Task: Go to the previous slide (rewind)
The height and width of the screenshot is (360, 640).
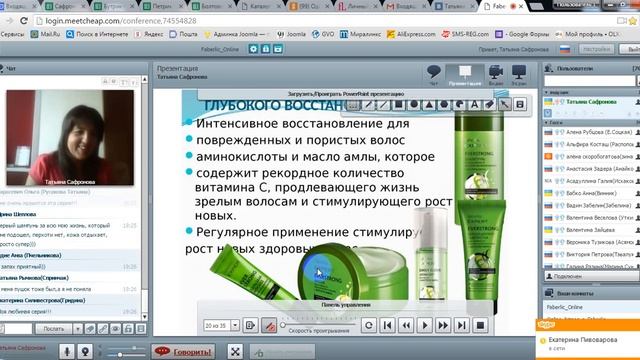Action: pyautogui.click(x=406, y=325)
